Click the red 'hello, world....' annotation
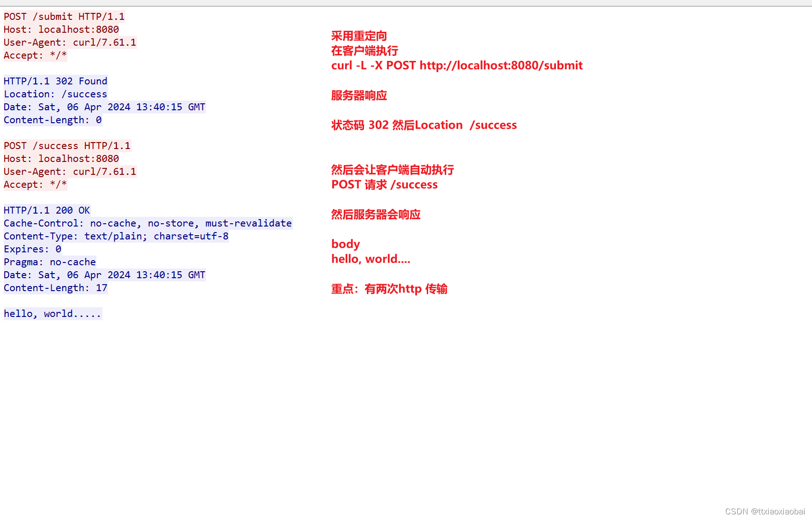Viewport: 812px width, 519px height. pos(371,259)
